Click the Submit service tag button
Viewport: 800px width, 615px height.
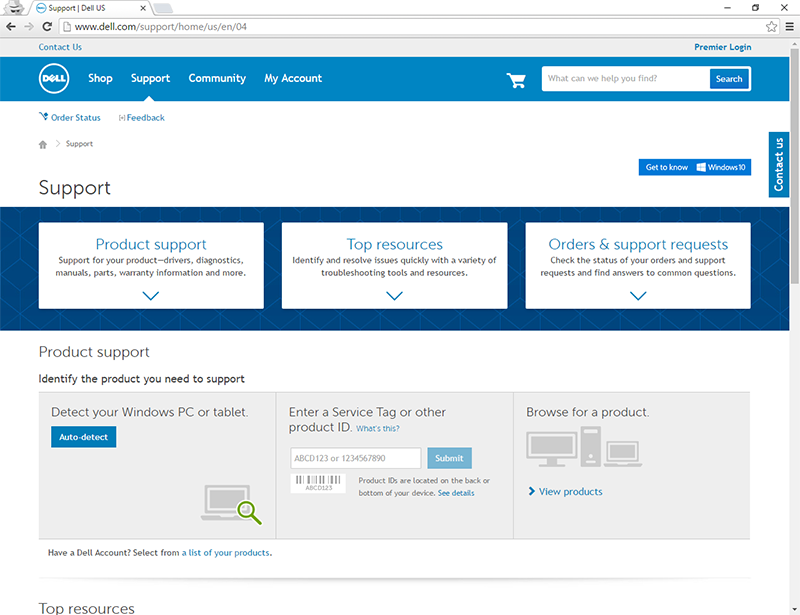tap(449, 458)
